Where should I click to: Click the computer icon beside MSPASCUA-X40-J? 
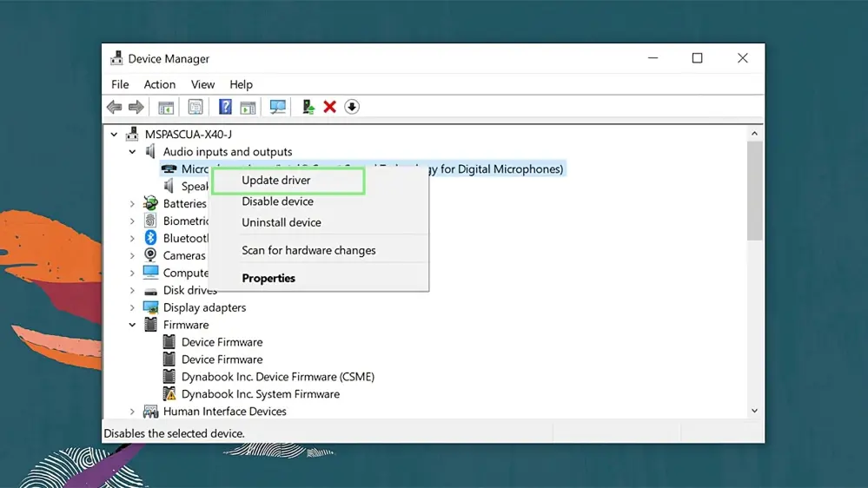coord(132,134)
